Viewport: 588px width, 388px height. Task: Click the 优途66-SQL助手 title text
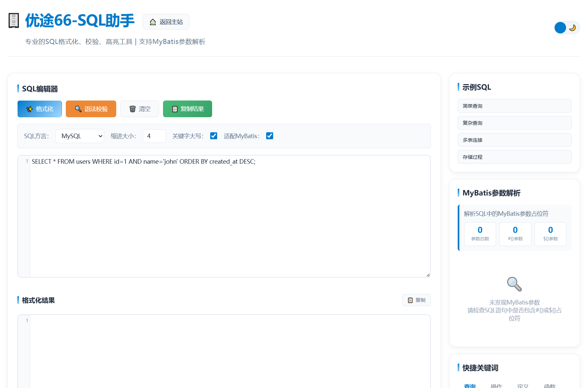80,21
